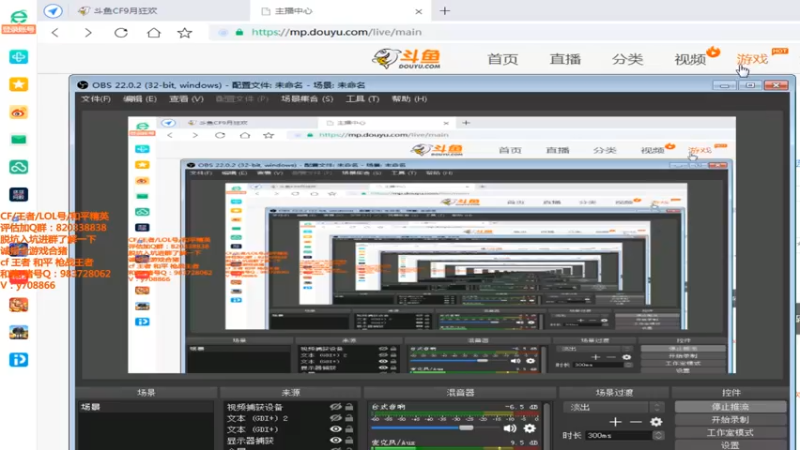Open 台式音响 mixer gear settings
Image resolution: width=800 pixels, height=450 pixels.
530,429
